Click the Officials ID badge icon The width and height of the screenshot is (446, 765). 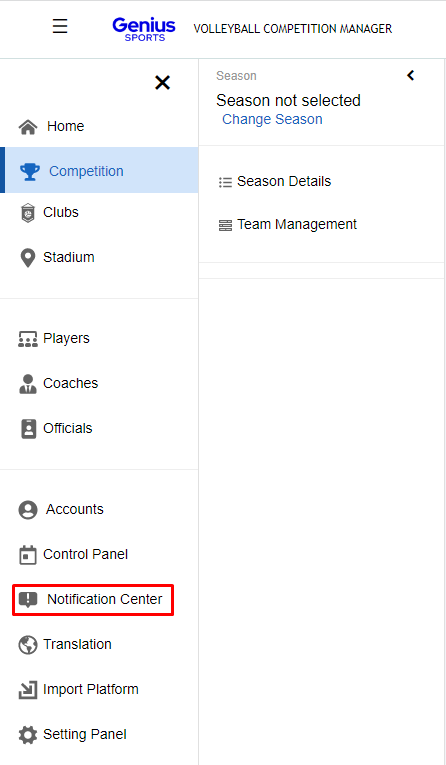pyautogui.click(x=28, y=429)
